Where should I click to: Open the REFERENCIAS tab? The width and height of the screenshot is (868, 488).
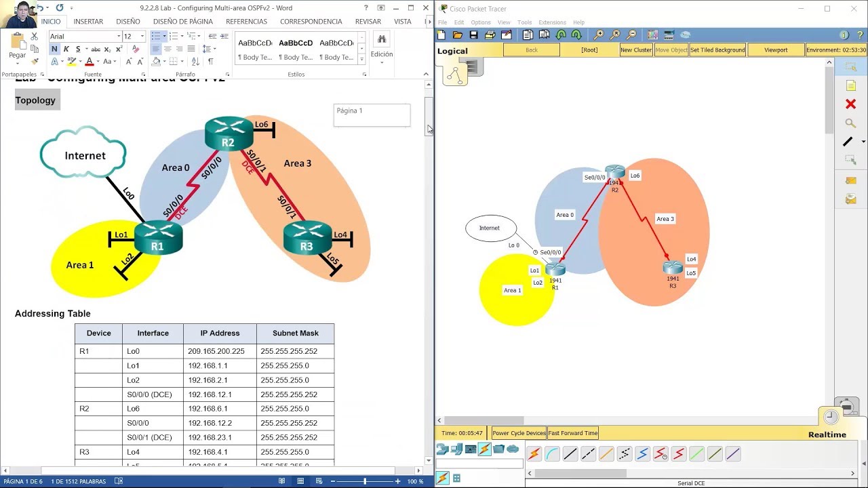click(246, 22)
